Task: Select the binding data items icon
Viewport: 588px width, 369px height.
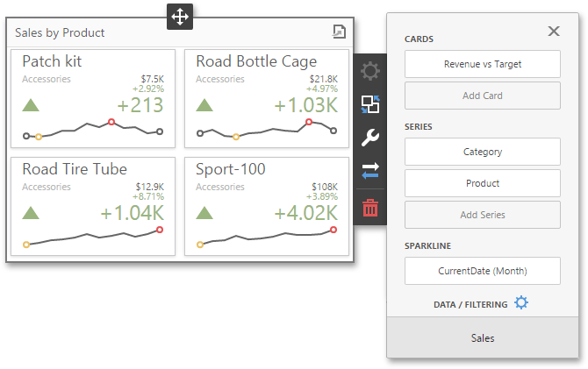Action: (370, 104)
